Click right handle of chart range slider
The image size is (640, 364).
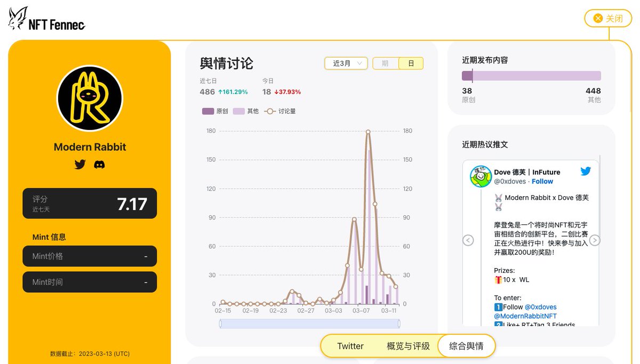[399, 323]
